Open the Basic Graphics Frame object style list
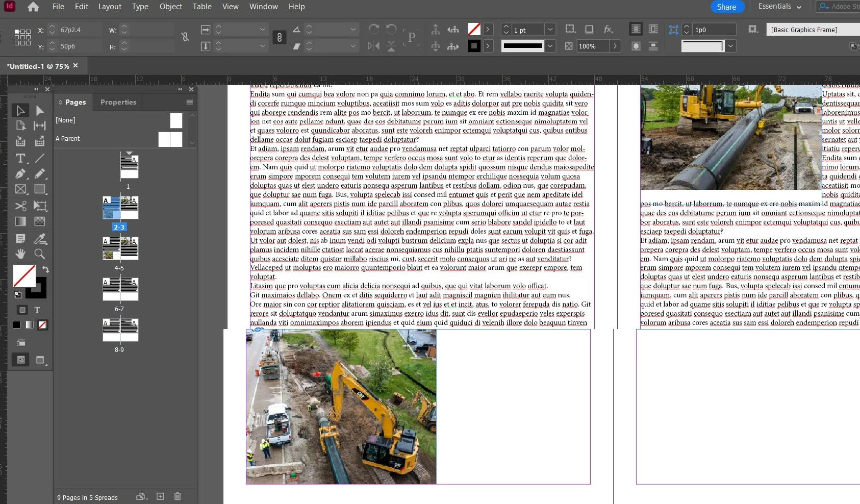The width and height of the screenshot is (860, 504). [813, 30]
